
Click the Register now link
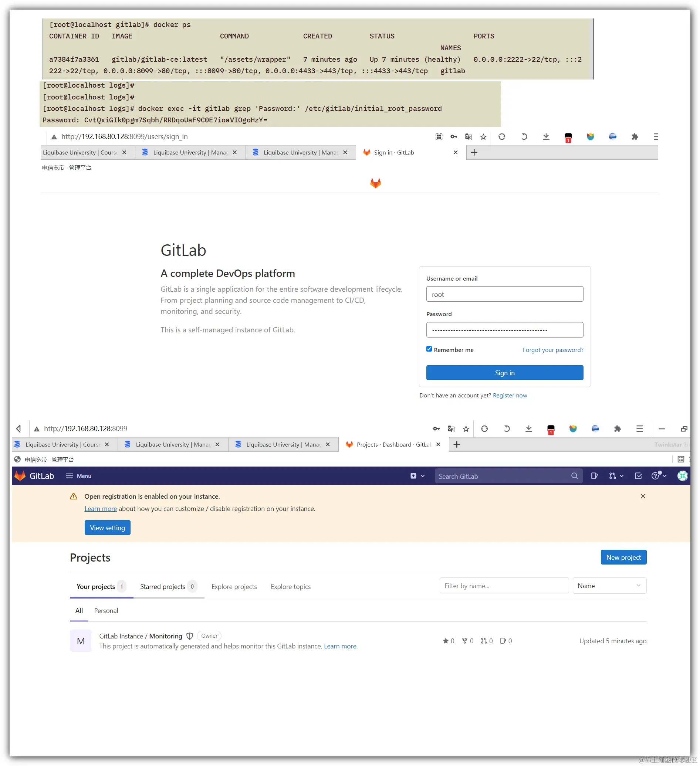point(510,396)
